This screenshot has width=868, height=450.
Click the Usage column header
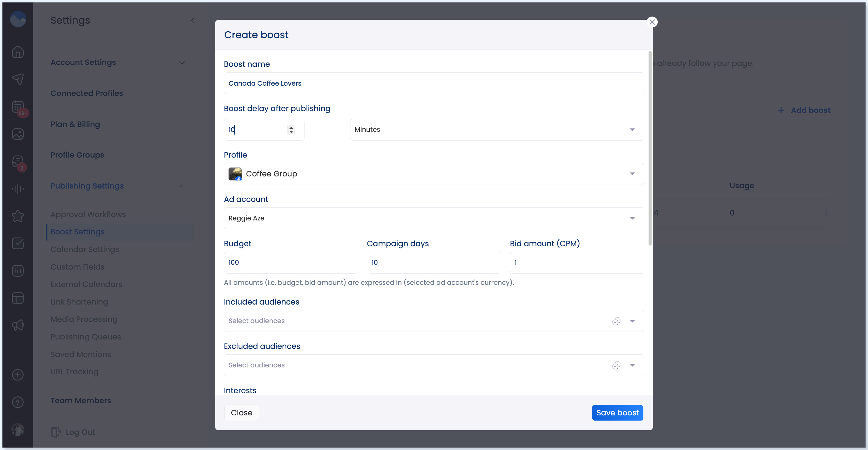(742, 186)
